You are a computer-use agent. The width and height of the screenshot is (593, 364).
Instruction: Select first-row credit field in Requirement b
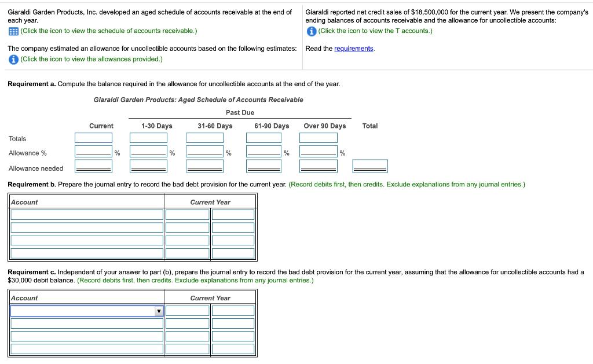coord(233,215)
